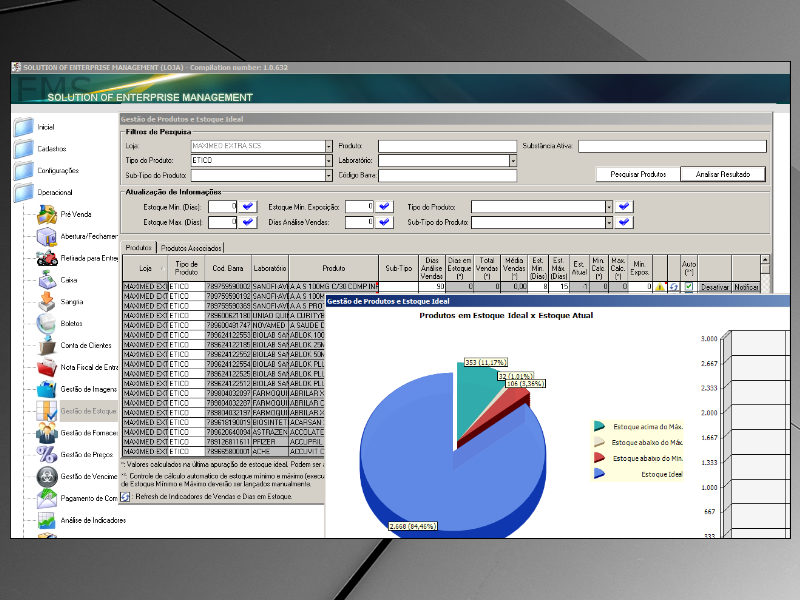Click the Substância Ativa field
The width and height of the screenshot is (800, 600).
(672, 146)
